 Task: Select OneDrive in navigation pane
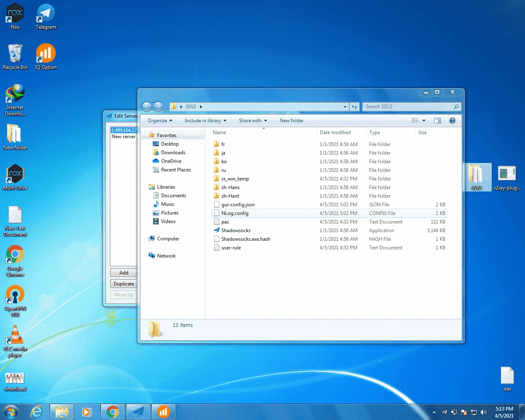tap(171, 161)
